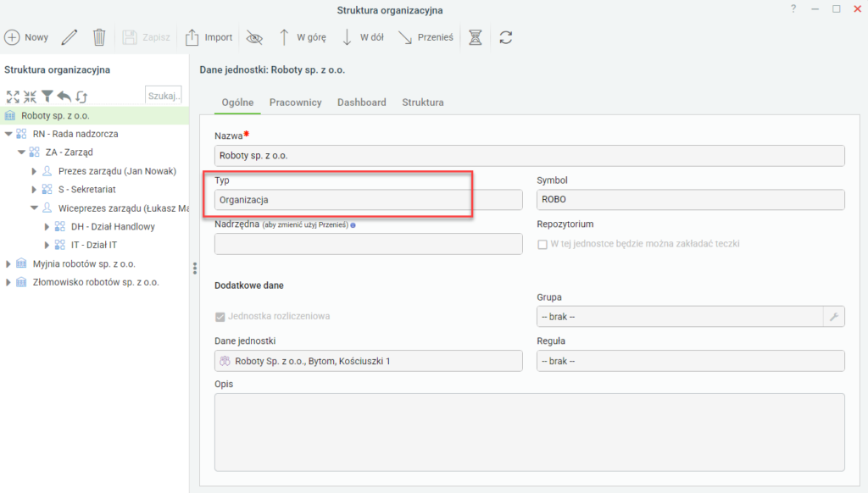Click the expand all tree icon

(x=13, y=97)
